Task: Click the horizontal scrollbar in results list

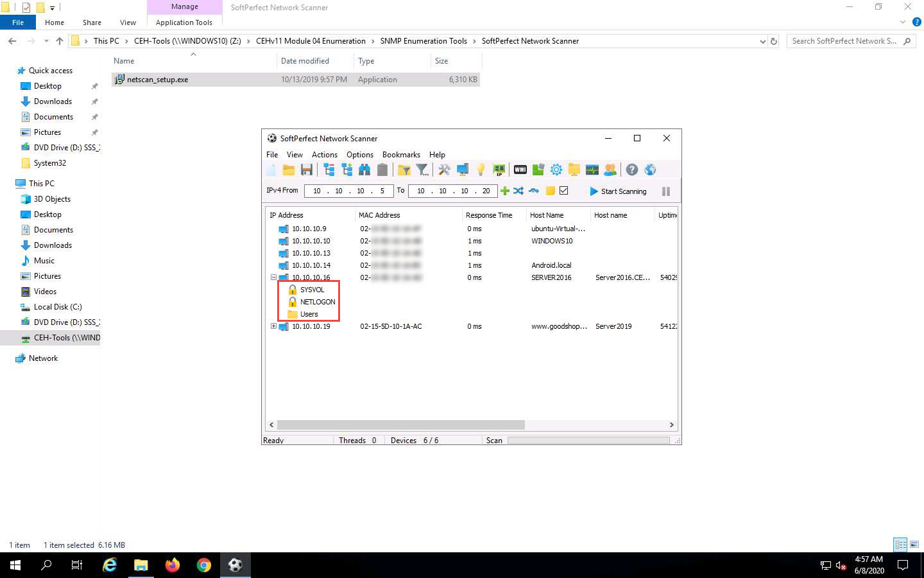Action: click(x=401, y=425)
